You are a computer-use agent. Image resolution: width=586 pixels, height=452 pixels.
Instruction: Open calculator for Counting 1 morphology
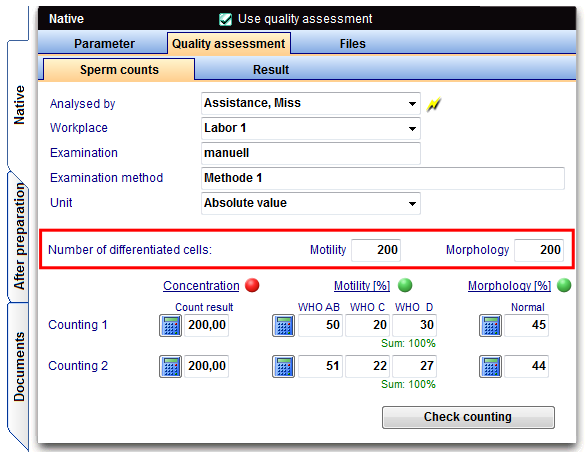(490, 325)
